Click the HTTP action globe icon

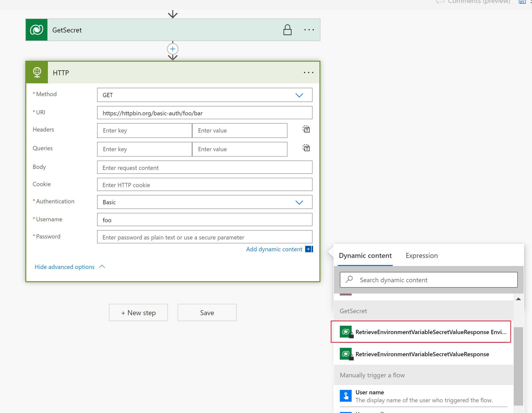point(38,72)
